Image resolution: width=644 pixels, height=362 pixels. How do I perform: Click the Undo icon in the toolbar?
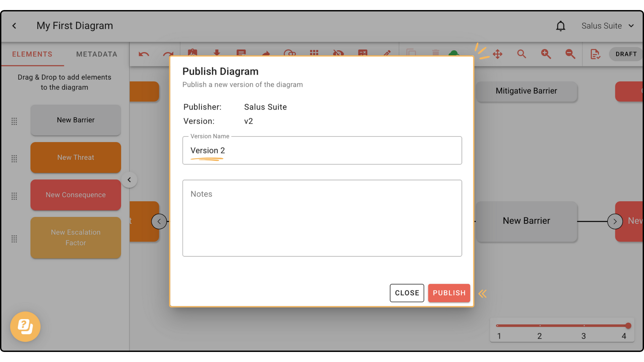144,54
